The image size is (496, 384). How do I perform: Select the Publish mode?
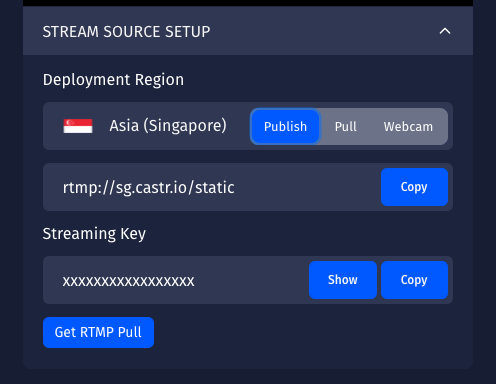pyautogui.click(x=285, y=126)
